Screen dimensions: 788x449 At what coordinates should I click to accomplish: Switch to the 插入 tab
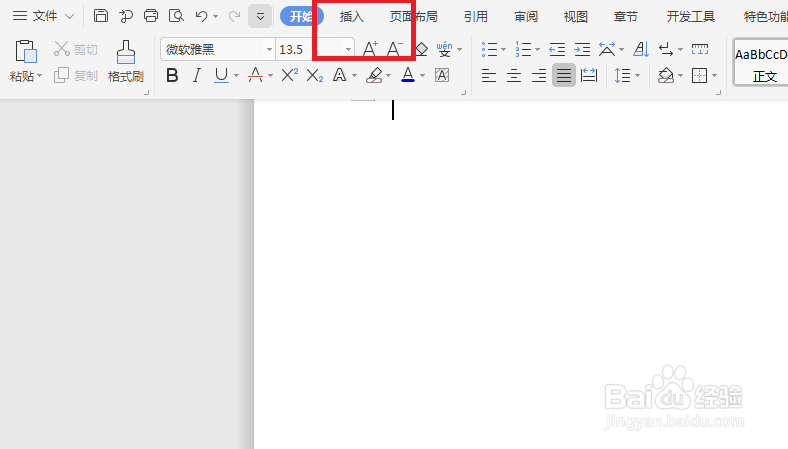coord(351,17)
